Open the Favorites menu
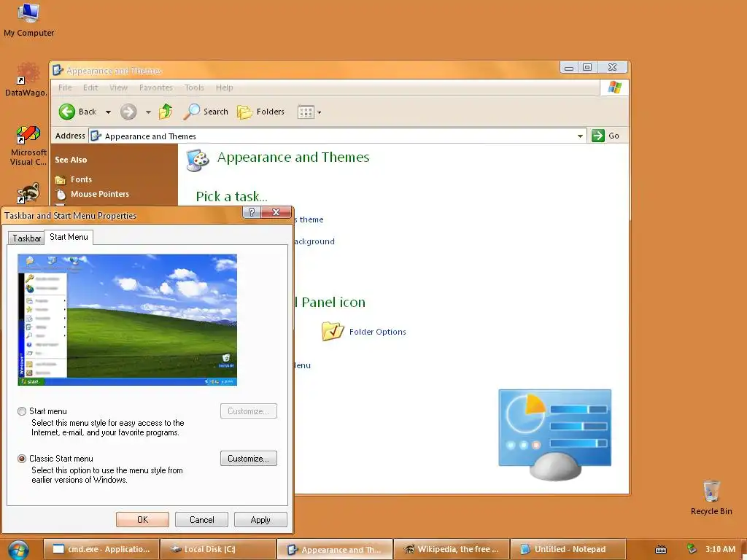The width and height of the screenshot is (747, 560). (x=156, y=87)
